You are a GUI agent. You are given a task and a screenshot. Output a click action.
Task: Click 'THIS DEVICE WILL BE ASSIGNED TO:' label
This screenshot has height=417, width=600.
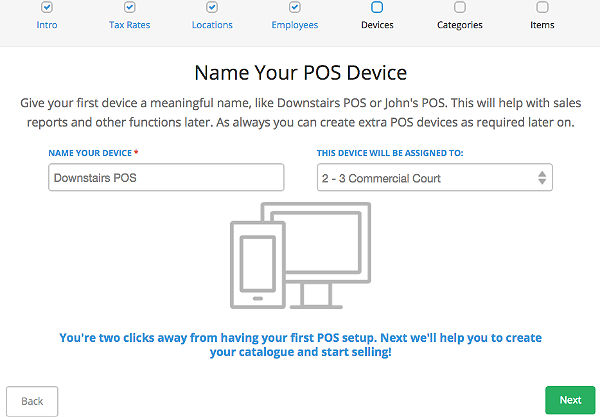390,153
